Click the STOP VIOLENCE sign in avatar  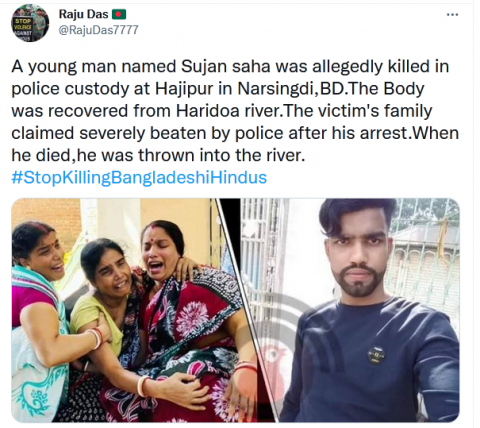pos(23,29)
